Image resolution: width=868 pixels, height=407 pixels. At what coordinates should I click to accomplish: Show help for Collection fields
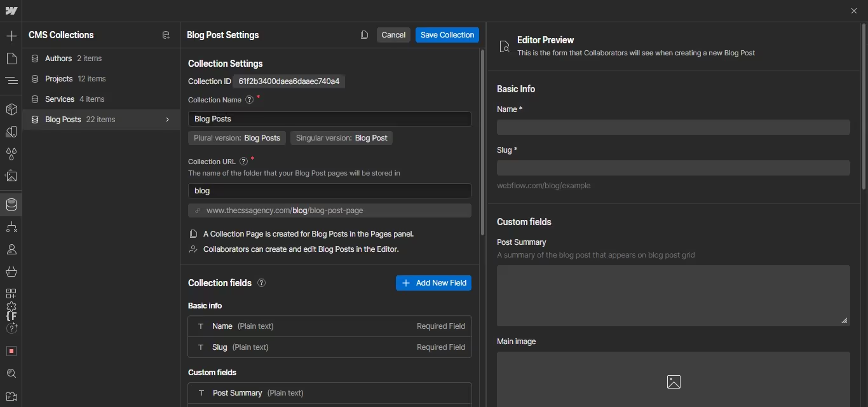[x=261, y=283]
